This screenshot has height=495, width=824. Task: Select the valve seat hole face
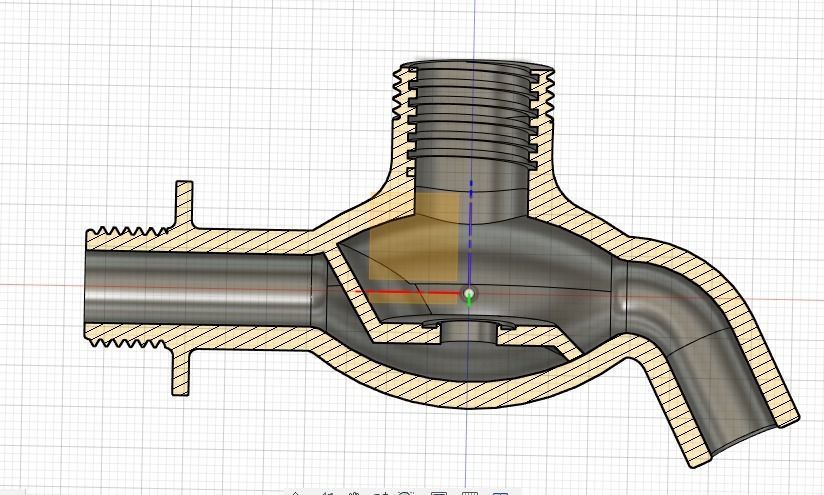click(x=470, y=332)
